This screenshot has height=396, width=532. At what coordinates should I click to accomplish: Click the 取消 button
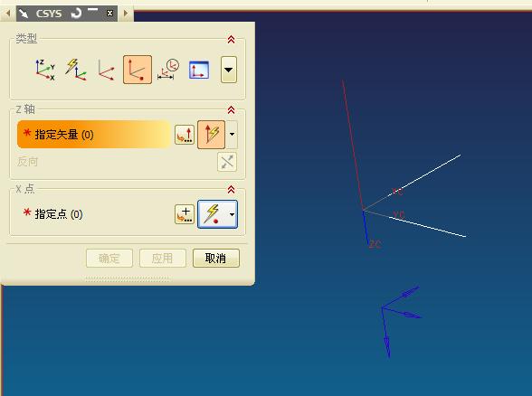[x=216, y=259]
